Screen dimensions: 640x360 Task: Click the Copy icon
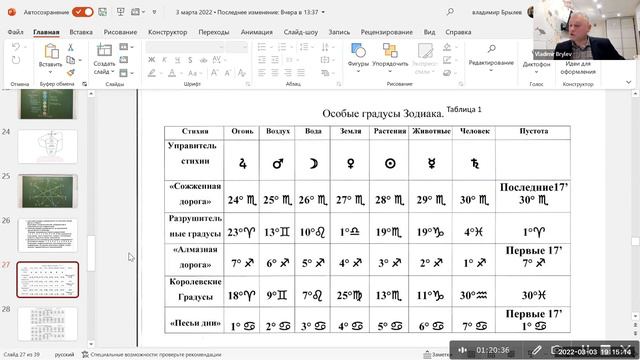[71, 60]
